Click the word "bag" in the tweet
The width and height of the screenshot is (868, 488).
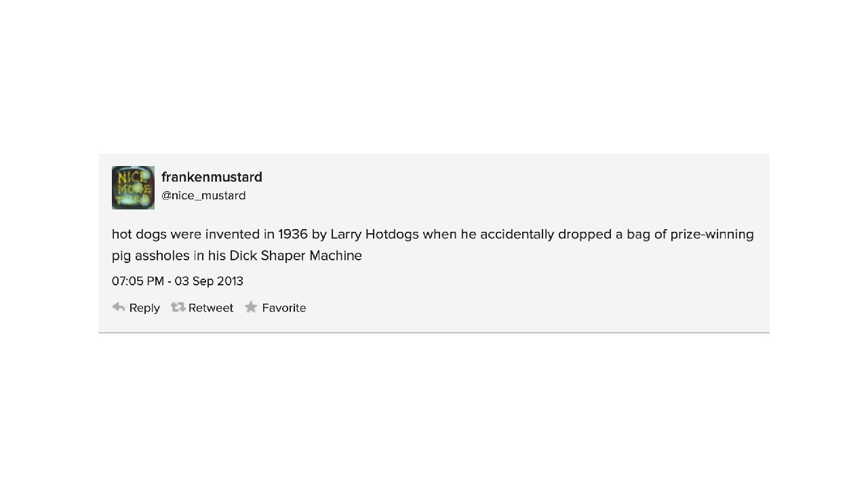(639, 235)
